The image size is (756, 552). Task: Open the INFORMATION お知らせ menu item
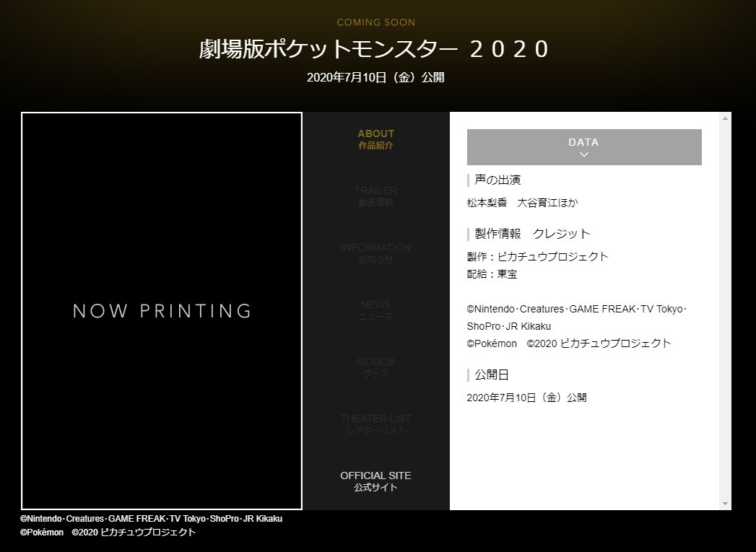tap(375, 253)
